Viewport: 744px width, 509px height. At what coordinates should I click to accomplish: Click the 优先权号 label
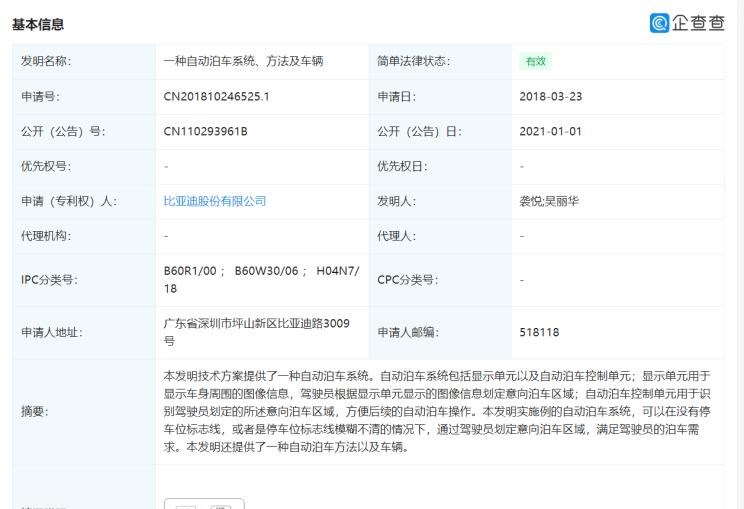click(46, 166)
